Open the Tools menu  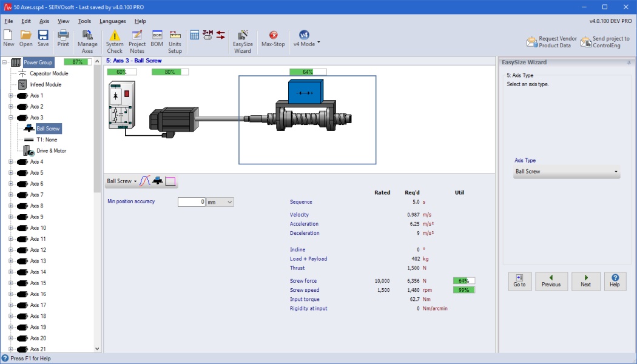(84, 21)
